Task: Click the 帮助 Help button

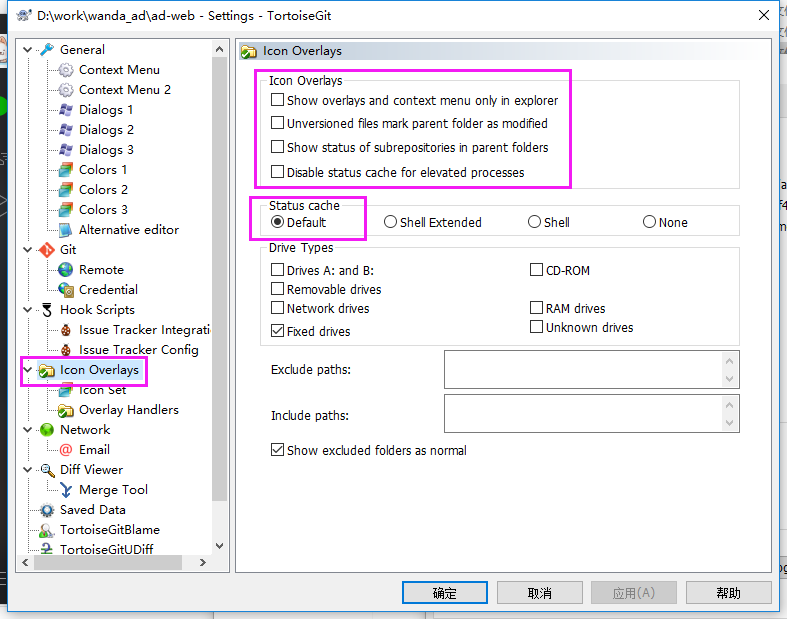Action: (x=728, y=593)
